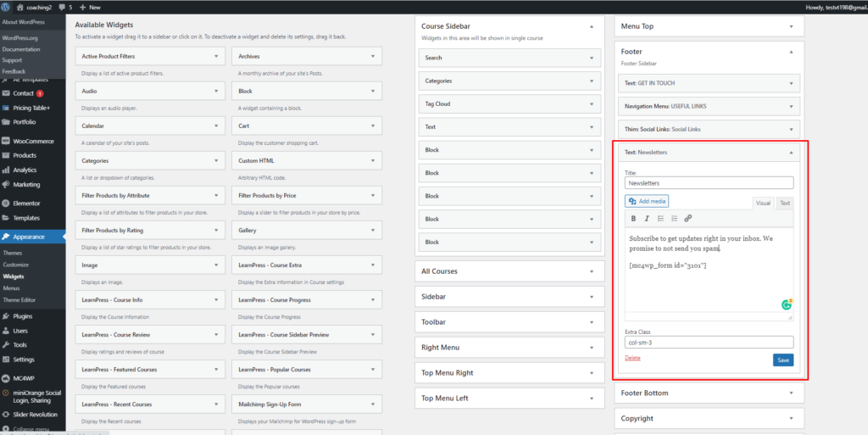Switch to the Text editor tab
Viewport: 868px width, 435px height.
pos(785,204)
